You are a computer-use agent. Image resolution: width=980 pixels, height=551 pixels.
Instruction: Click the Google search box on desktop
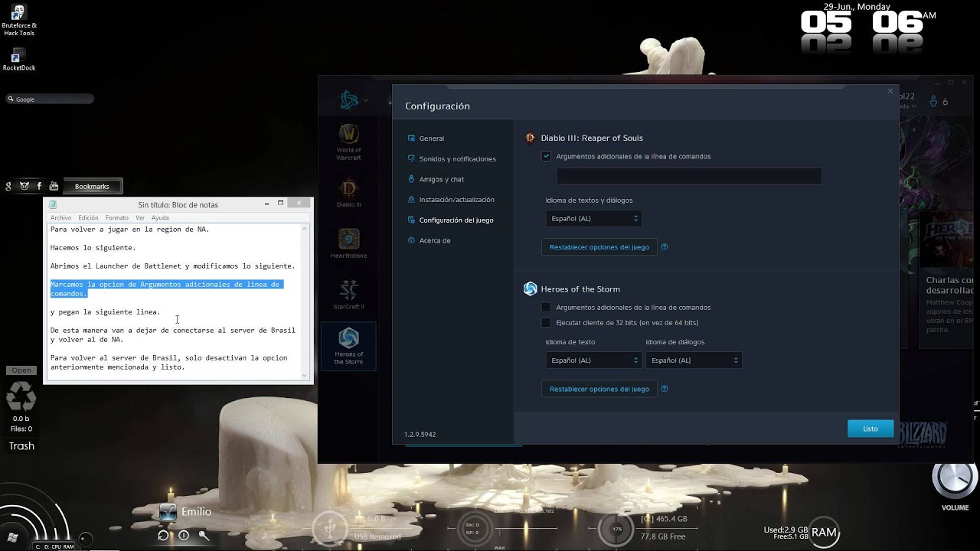(50, 99)
